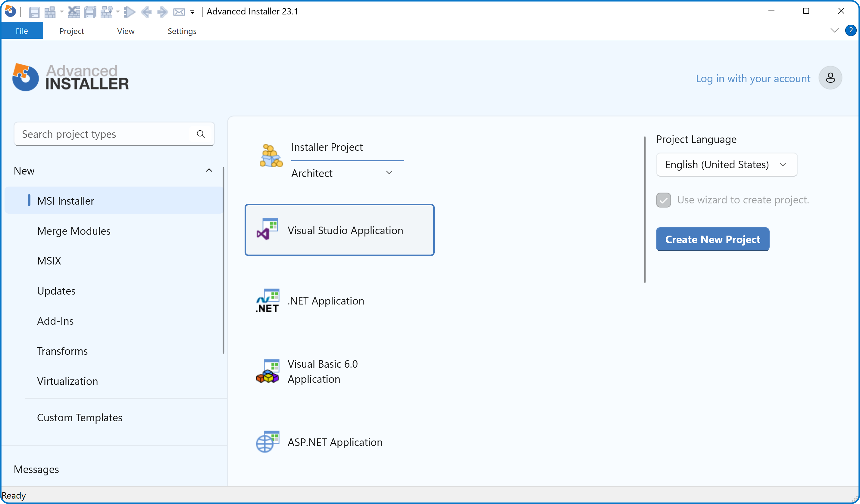Click the user account avatar icon
Viewport: 860px width, 504px height.
pos(830,78)
